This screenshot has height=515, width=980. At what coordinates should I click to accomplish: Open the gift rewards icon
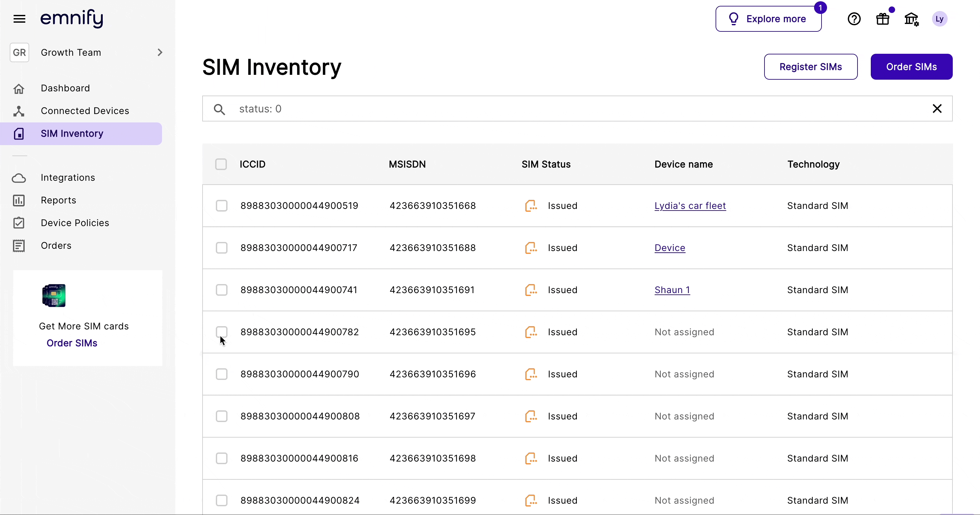(882, 19)
